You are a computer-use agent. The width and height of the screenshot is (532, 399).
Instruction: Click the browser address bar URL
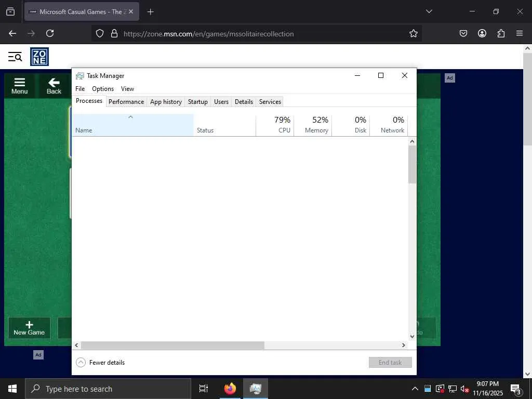209,34
